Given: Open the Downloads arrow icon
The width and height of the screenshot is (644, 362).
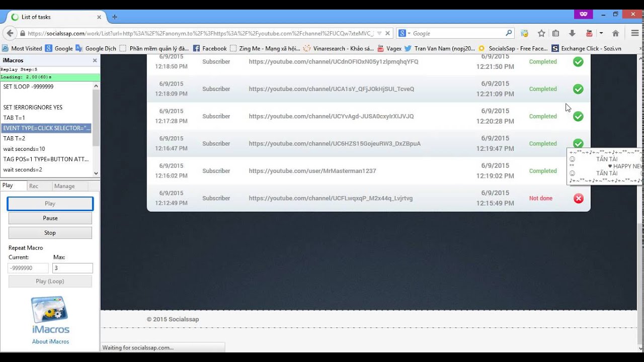Looking at the screenshot, I should tap(572, 33).
